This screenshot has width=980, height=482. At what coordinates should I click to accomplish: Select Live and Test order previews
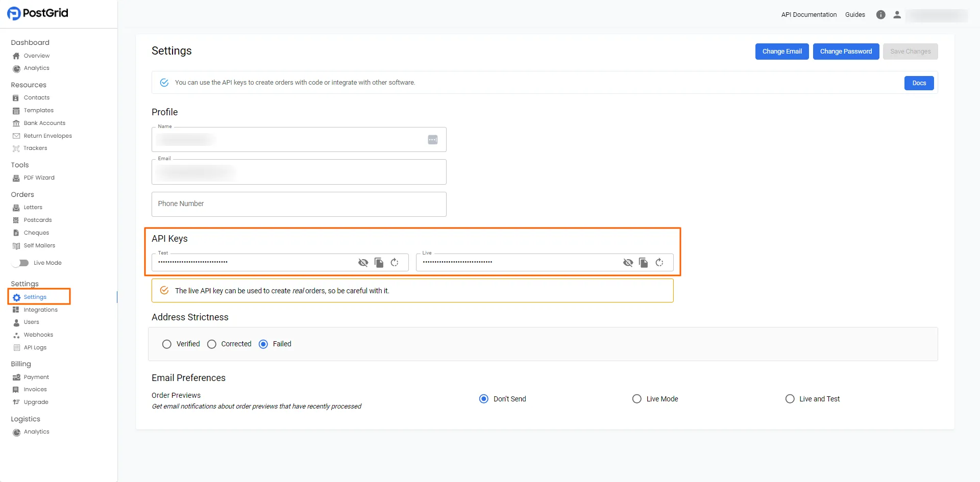(x=790, y=399)
